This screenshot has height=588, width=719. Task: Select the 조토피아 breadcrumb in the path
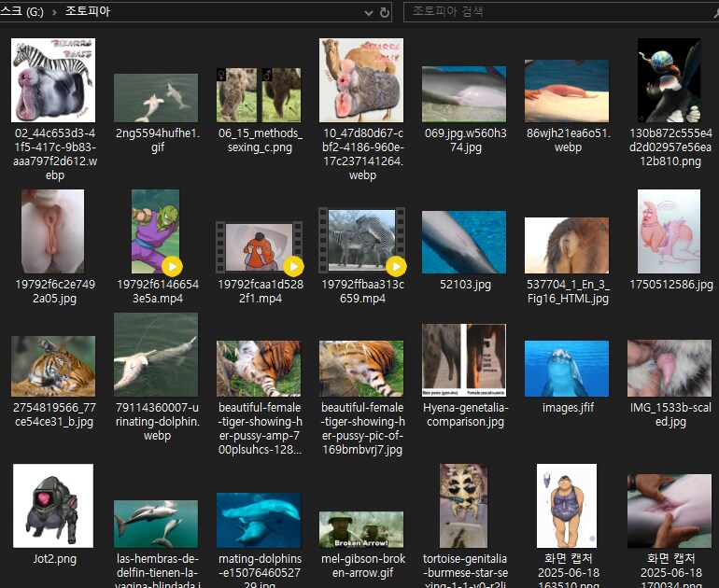point(88,11)
